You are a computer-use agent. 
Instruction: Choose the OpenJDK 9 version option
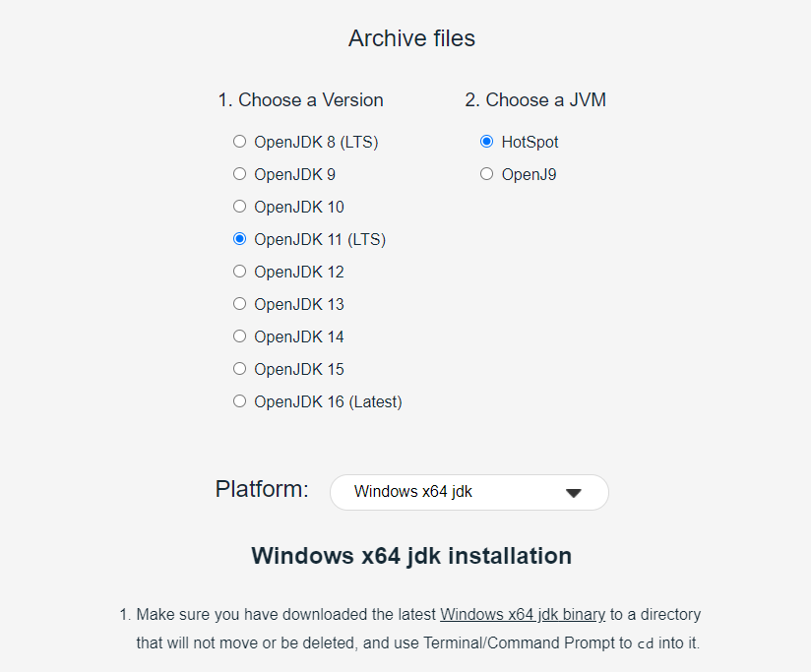coord(239,174)
